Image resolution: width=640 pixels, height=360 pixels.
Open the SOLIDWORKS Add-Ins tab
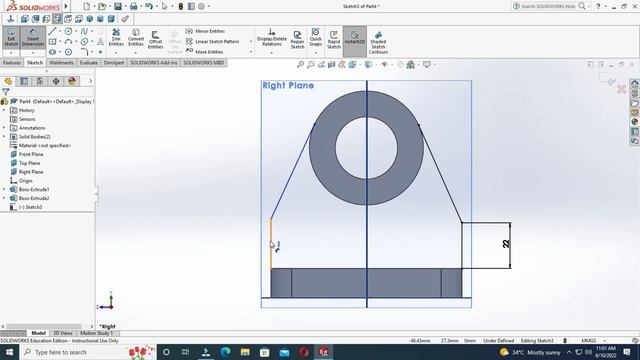(x=153, y=63)
